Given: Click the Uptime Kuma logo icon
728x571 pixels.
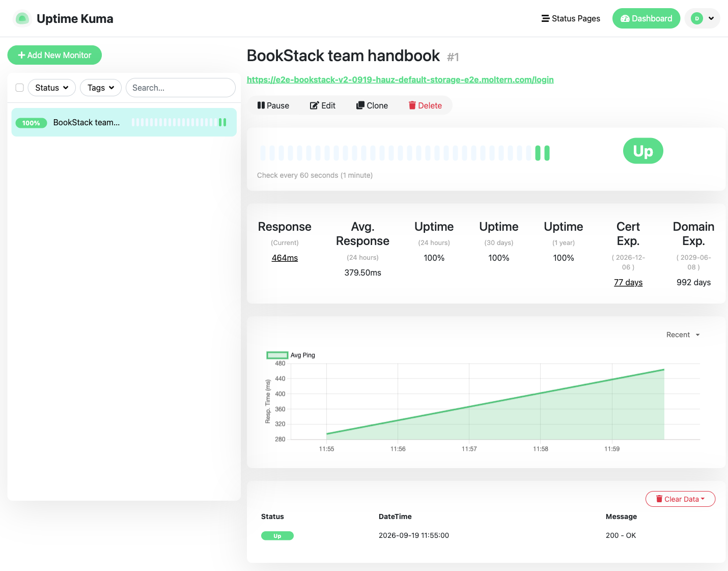Looking at the screenshot, I should (22, 18).
